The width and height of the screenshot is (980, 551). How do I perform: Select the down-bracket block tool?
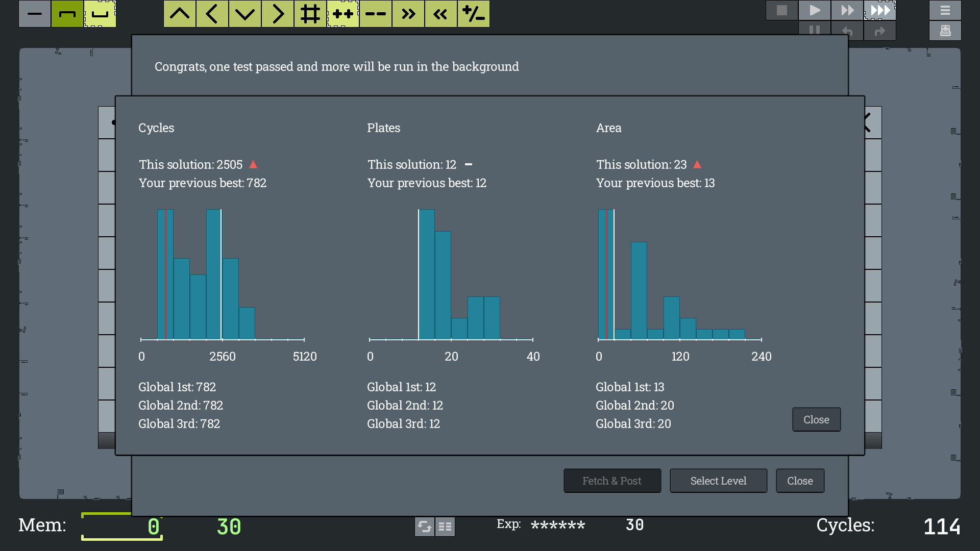tap(100, 14)
